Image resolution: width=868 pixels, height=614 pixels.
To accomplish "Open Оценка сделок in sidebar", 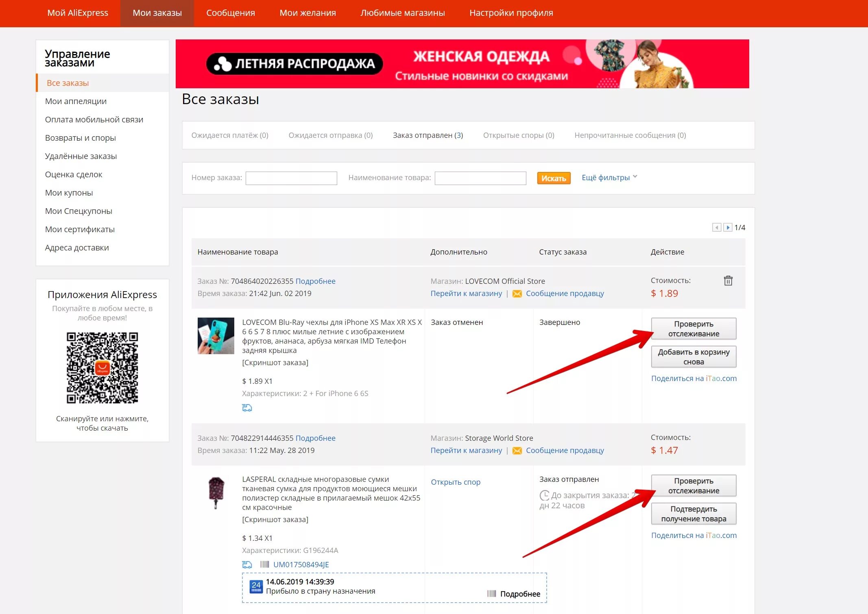I will pyautogui.click(x=74, y=174).
